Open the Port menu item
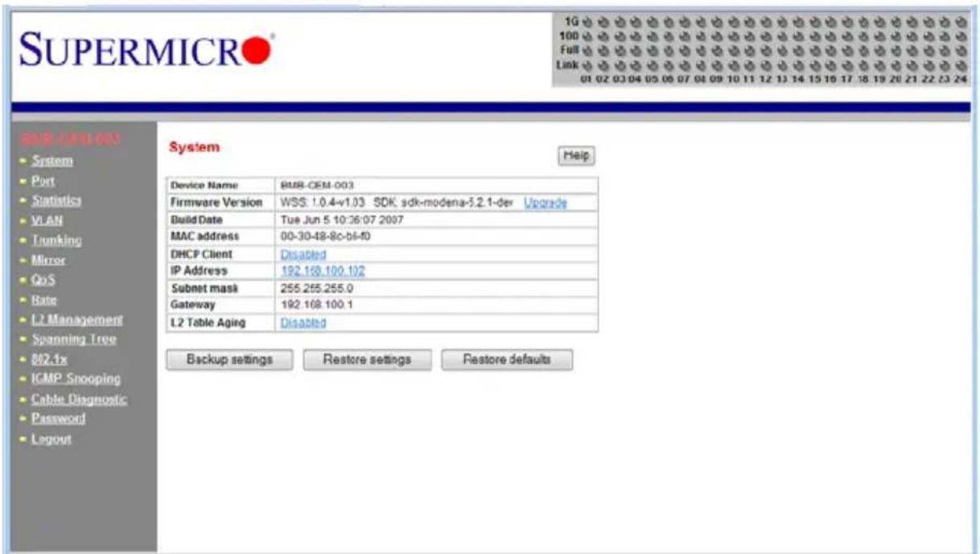 43,181
